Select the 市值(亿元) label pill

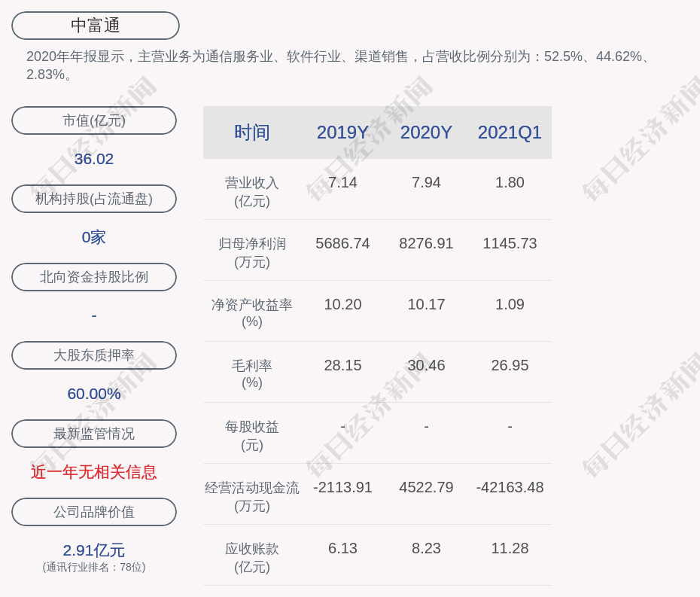[94, 120]
